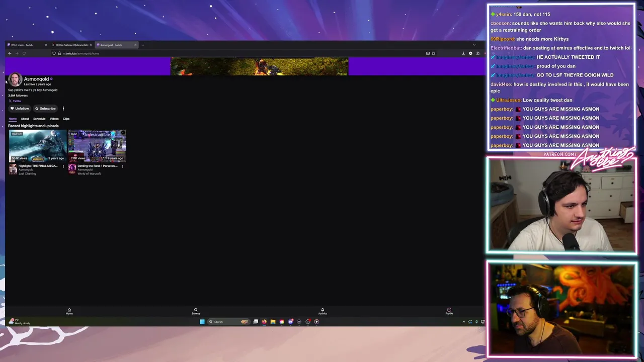Close the Asmongold Twitch tab
Screen dimensions: 644x362
(135, 45)
